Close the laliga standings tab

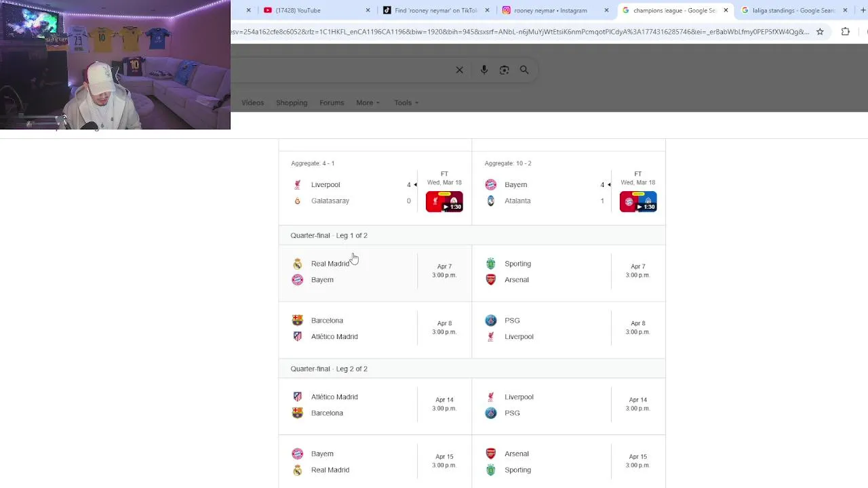(845, 10)
